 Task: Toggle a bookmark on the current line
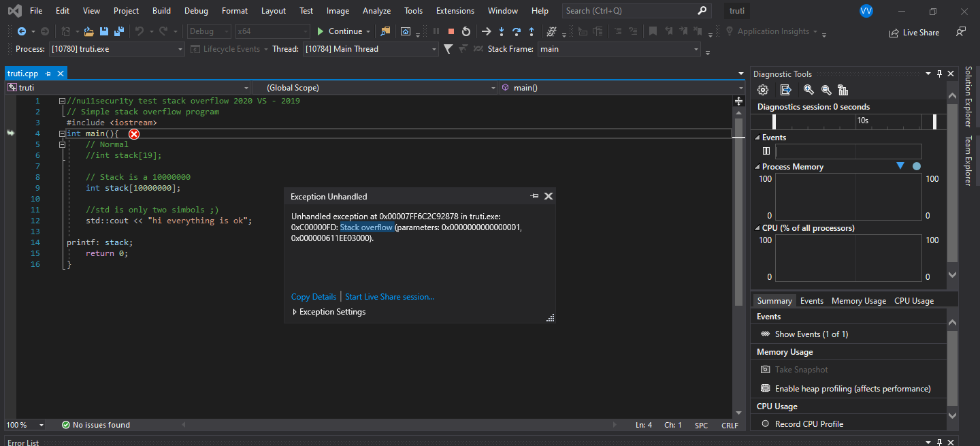click(x=653, y=31)
